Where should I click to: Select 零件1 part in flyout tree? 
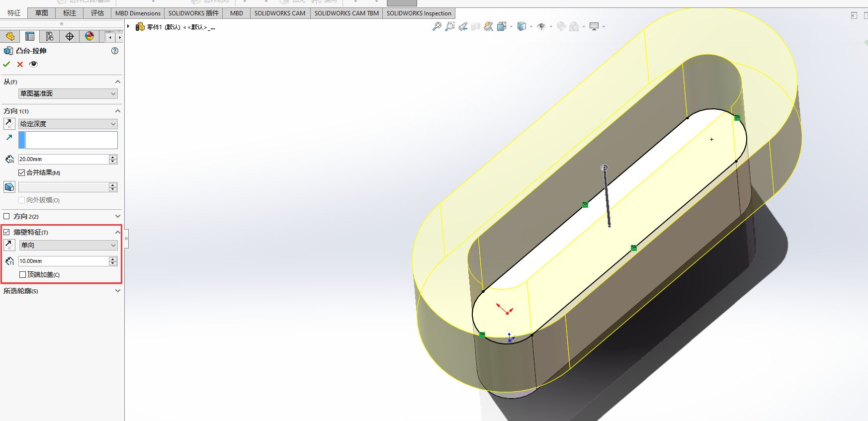click(175, 27)
